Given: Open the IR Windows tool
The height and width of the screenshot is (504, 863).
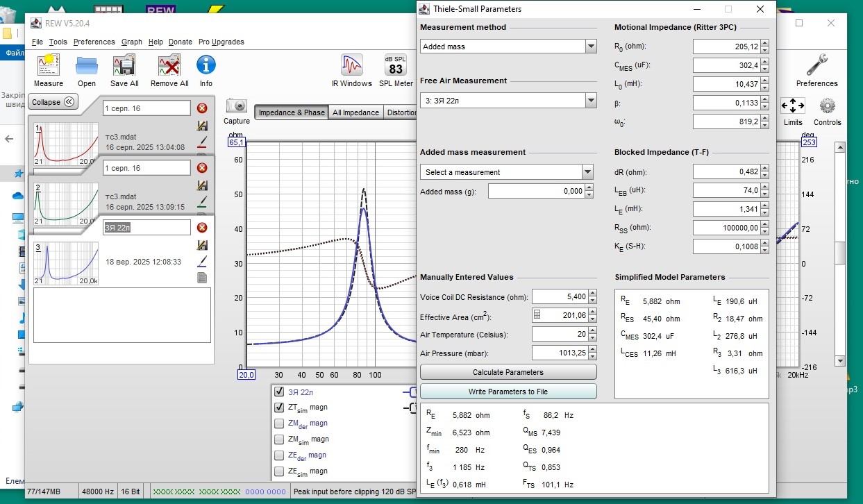Looking at the screenshot, I should pyautogui.click(x=351, y=66).
